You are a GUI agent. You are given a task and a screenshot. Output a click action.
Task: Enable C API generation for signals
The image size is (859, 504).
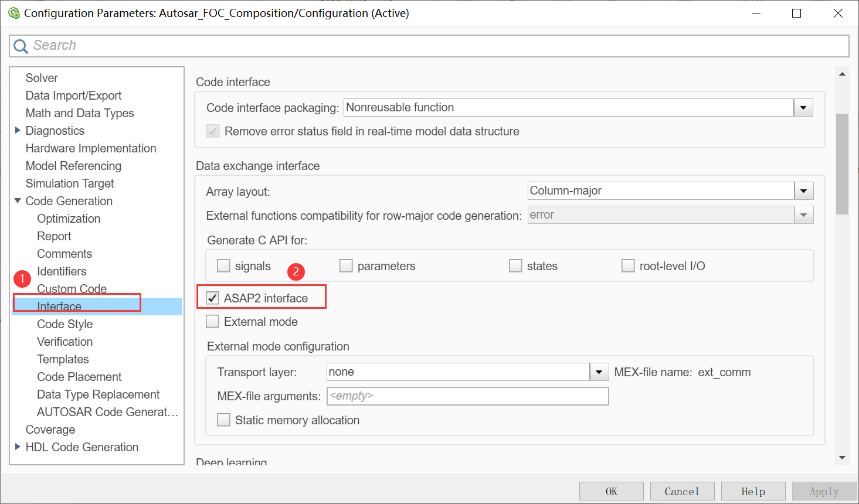(x=223, y=265)
